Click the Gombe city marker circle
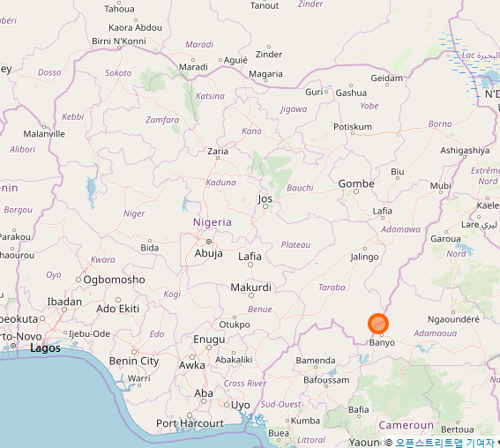The width and height of the screenshot is (500, 448). tap(356, 191)
